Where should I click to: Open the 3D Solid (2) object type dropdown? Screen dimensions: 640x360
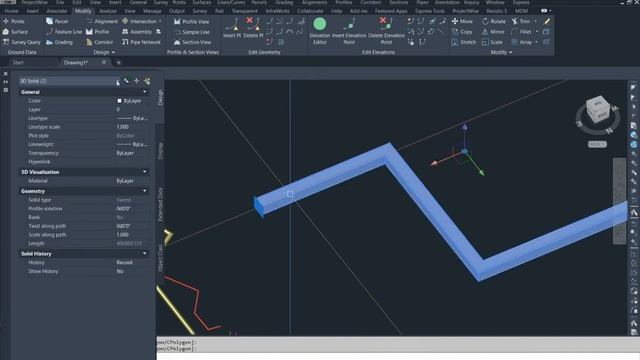click(x=69, y=81)
